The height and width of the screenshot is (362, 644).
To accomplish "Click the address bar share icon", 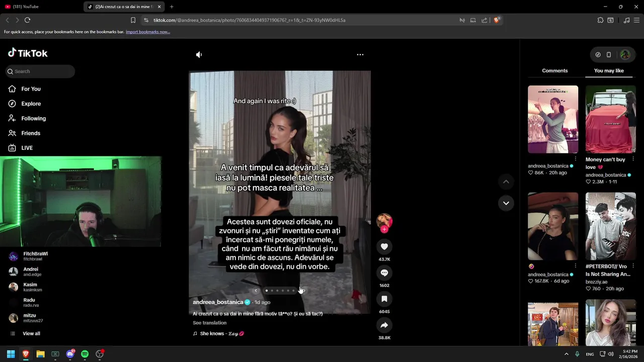I will point(484,20).
